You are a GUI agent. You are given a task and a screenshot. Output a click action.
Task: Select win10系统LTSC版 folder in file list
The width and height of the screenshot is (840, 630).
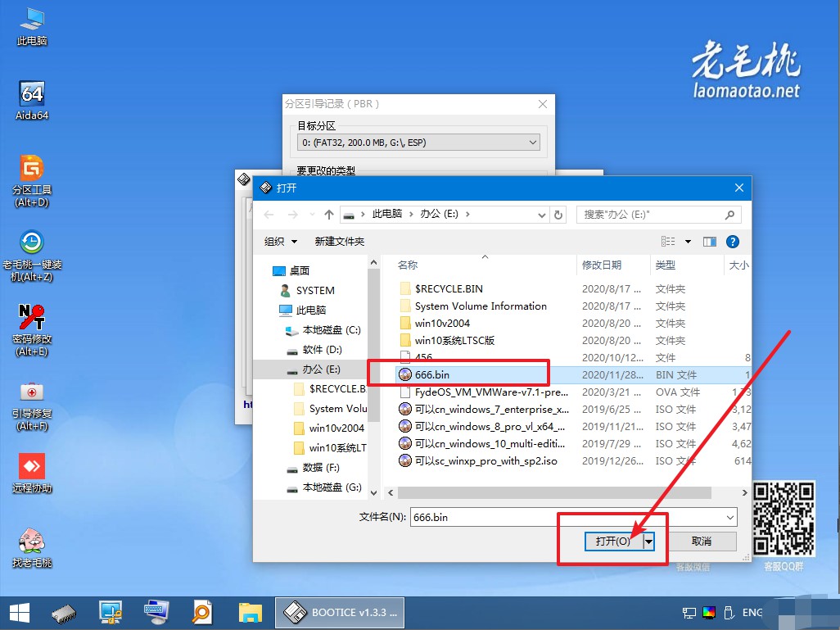454,341
